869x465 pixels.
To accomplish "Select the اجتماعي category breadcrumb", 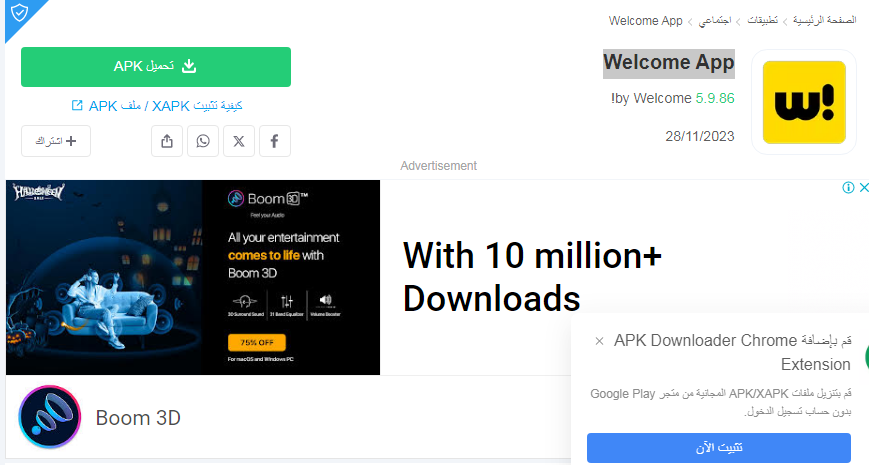I will click(715, 20).
